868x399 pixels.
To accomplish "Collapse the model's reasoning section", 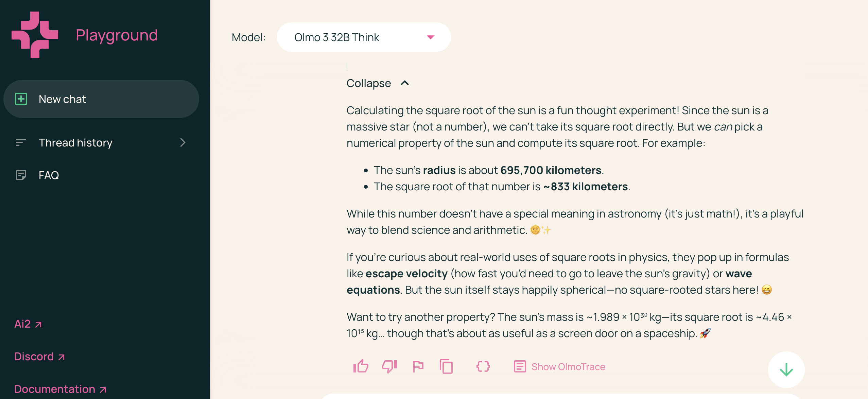I will 378,83.
